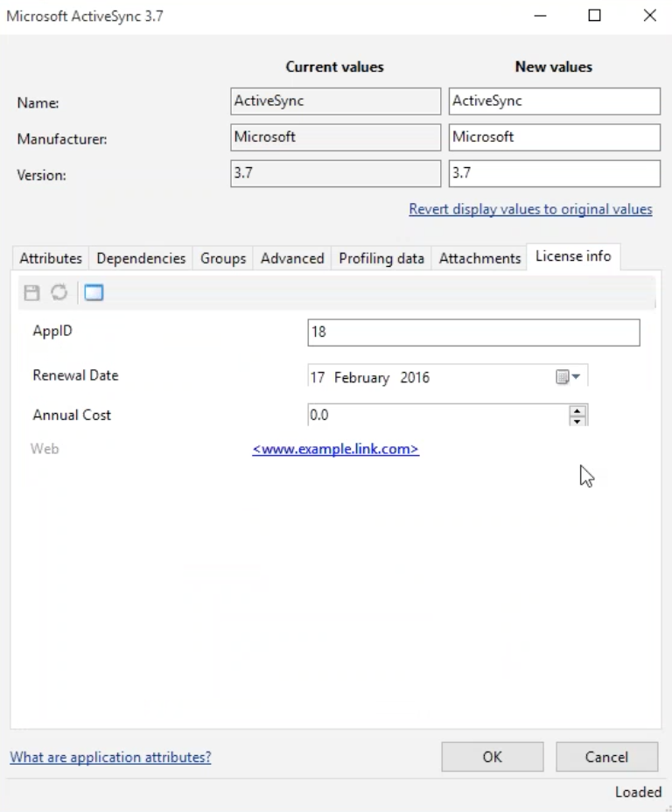Viewport: 672px width, 812px height.
Task: Select the Groups tab
Action: click(223, 258)
